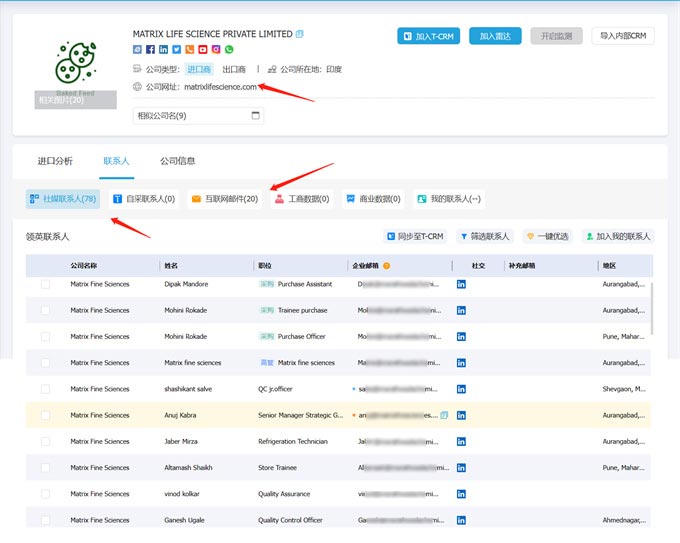Click the Refrigeration Technician cell
This screenshot has width=680, height=543.
click(293, 442)
